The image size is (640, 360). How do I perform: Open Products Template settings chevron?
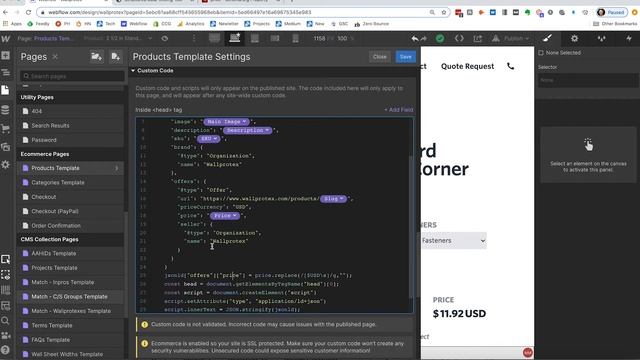pyautogui.click(x=117, y=168)
